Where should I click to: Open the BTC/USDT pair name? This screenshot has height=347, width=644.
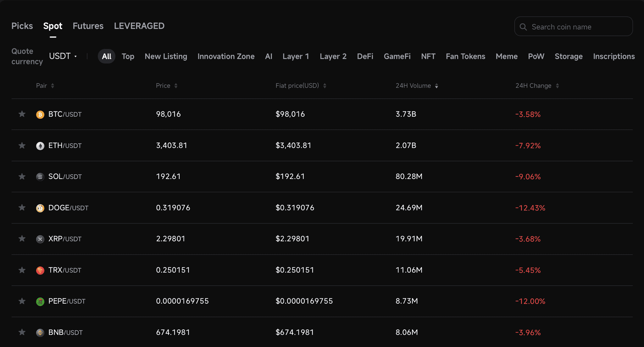pos(65,114)
